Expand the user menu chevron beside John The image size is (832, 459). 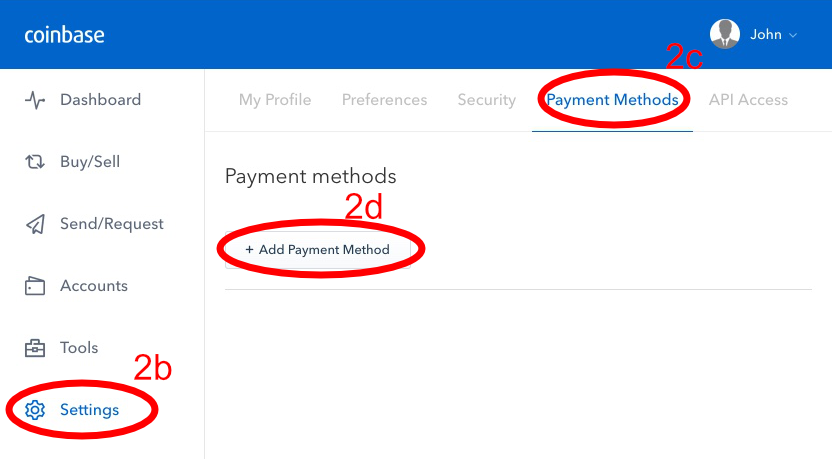(793, 36)
